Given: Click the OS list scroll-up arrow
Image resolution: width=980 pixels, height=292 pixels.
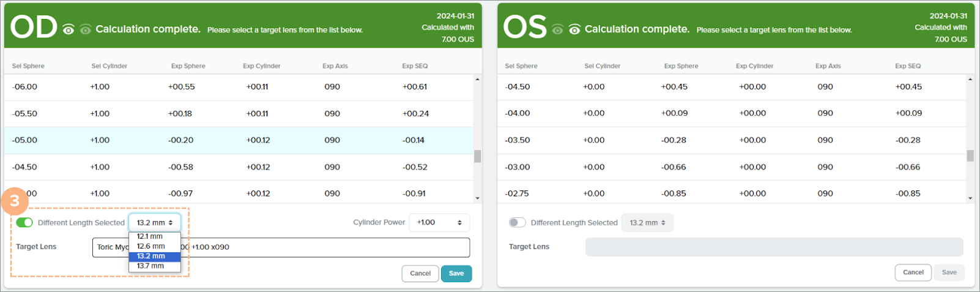Looking at the screenshot, I should tap(970, 80).
